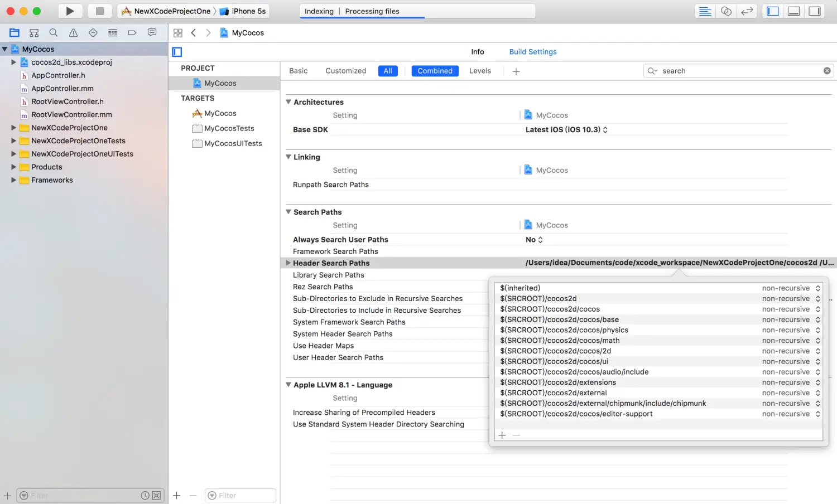
Task: Switch to the Build Settings tab
Action: [533, 52]
